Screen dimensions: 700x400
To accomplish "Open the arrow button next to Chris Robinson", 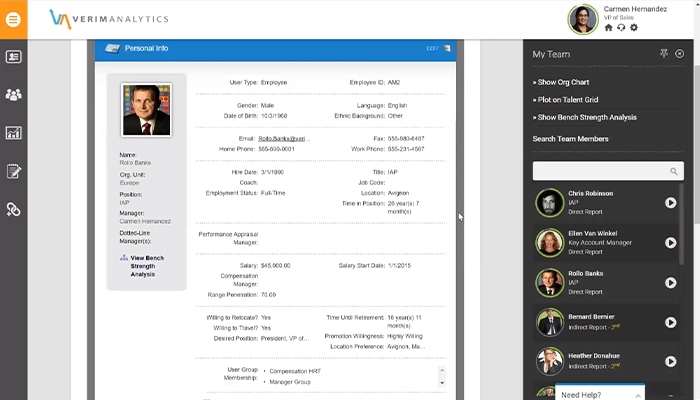I will (670, 203).
